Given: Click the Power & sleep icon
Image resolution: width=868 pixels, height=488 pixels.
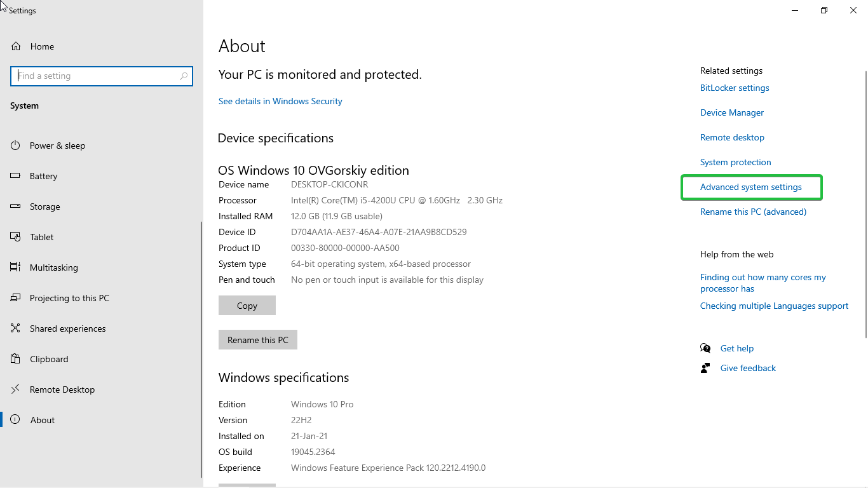Looking at the screenshot, I should click(x=16, y=146).
